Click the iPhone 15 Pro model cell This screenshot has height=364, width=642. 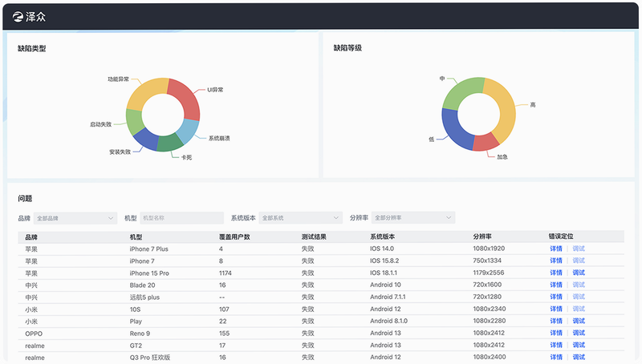coord(149,273)
